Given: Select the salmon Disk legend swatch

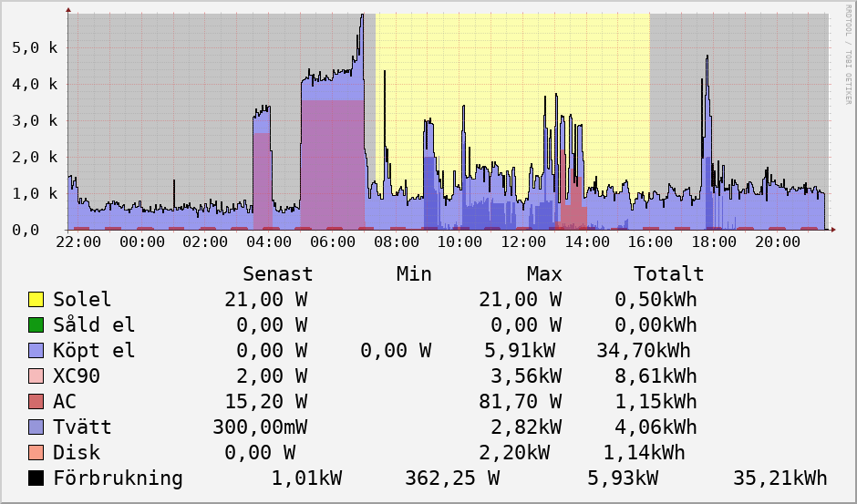Looking at the screenshot, I should [x=36, y=453].
